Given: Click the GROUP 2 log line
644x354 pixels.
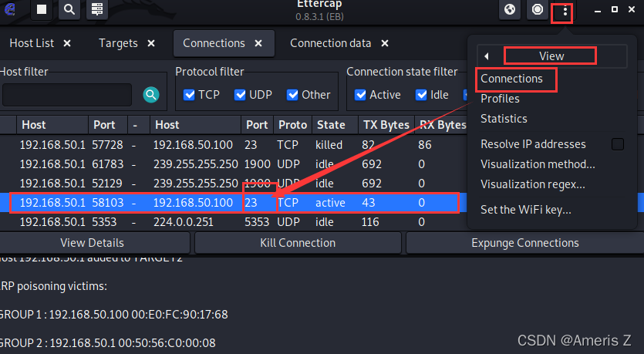Looking at the screenshot, I should (108, 343).
